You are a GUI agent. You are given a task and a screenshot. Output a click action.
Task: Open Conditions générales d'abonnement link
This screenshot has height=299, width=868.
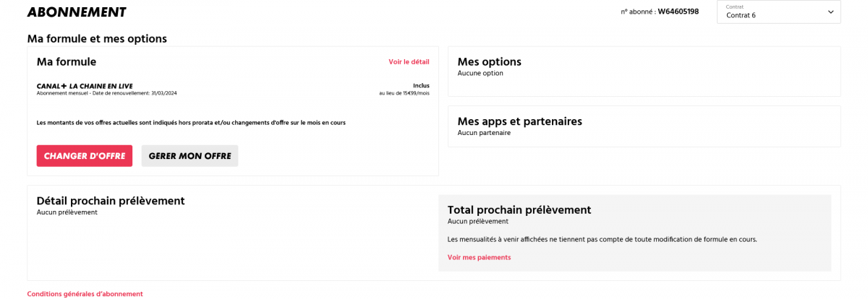click(85, 294)
